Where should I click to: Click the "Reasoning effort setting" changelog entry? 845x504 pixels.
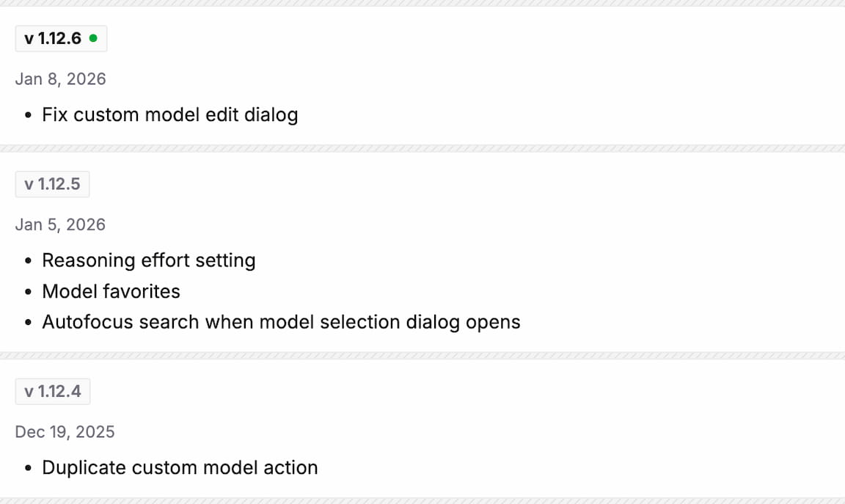(x=148, y=260)
